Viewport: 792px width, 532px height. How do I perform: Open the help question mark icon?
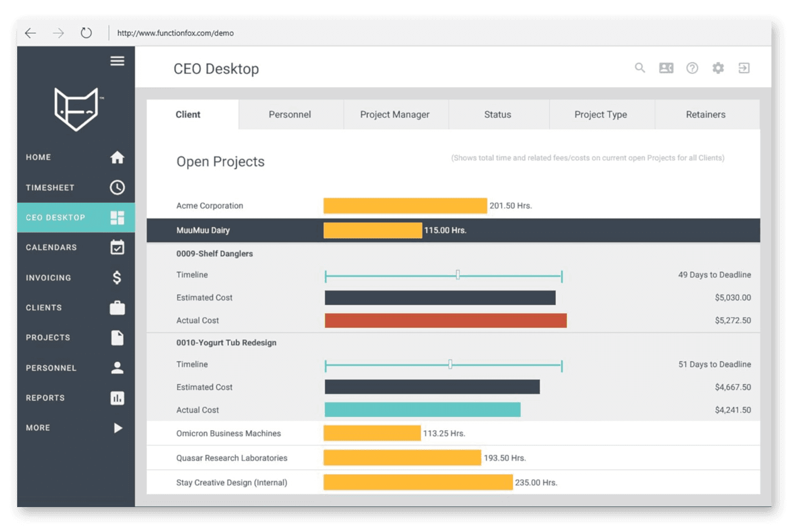(x=692, y=68)
